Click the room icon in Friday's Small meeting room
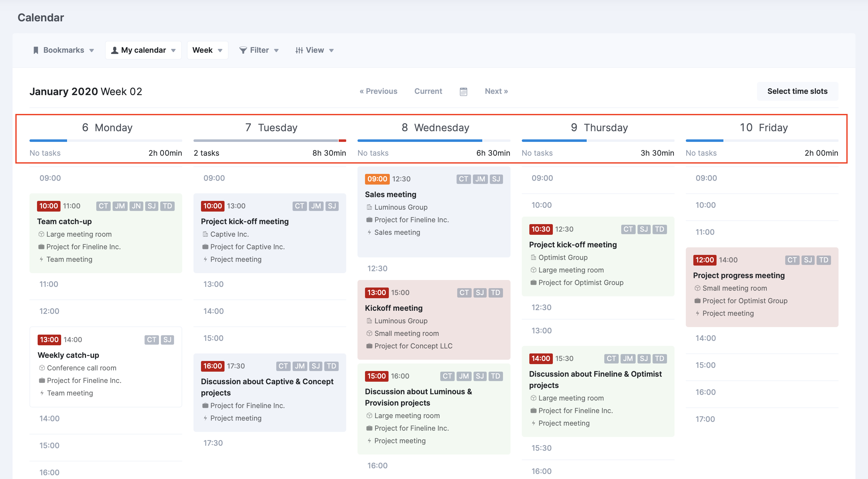 (x=697, y=288)
